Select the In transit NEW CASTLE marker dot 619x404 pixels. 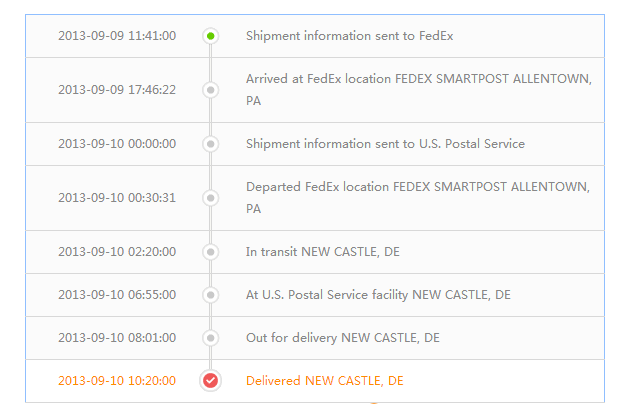[x=210, y=252]
